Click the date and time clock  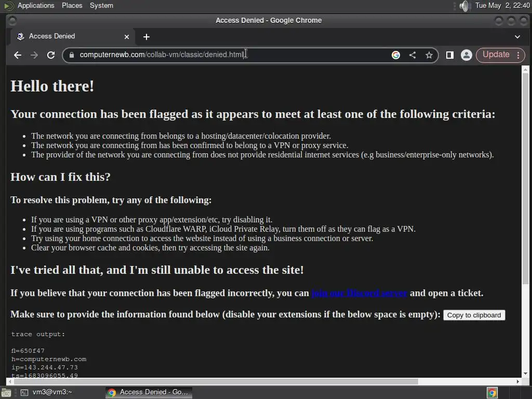click(502, 5)
